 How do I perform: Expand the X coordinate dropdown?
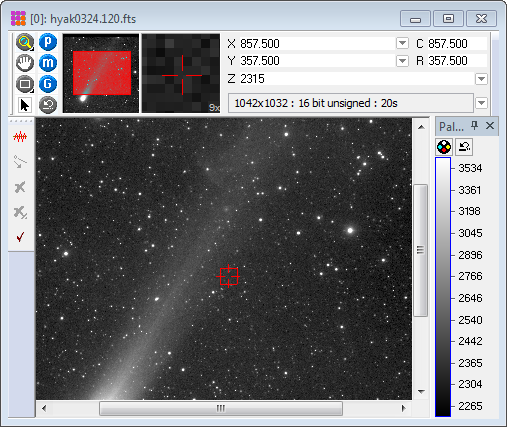coord(402,43)
